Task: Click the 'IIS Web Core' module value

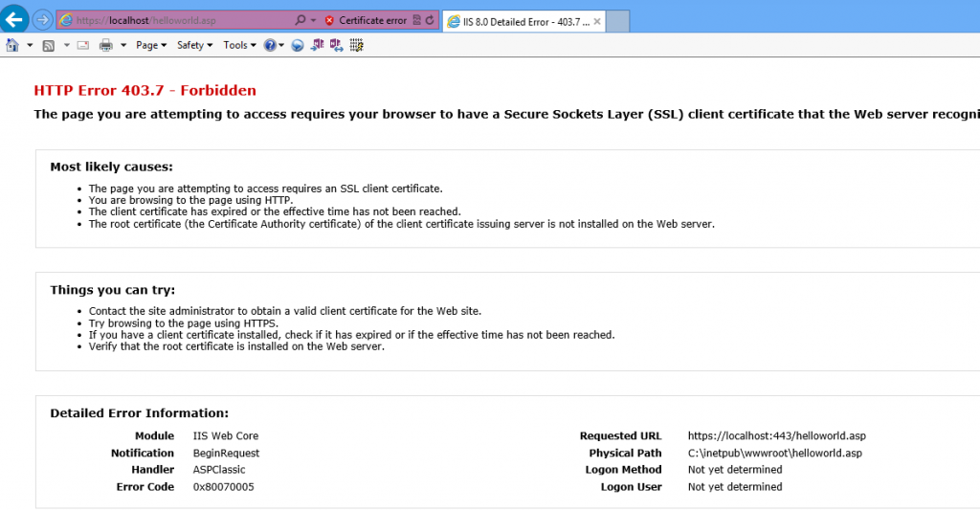Action: (226, 436)
